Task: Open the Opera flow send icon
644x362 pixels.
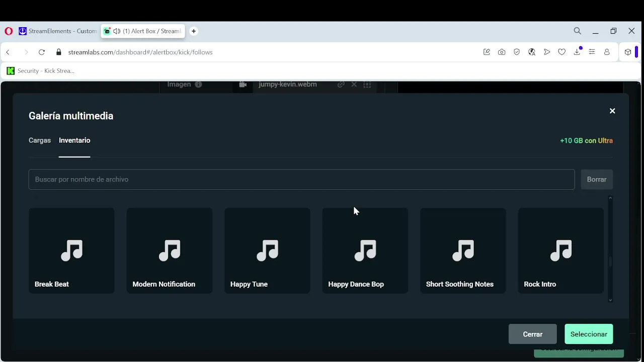Action: [547, 52]
